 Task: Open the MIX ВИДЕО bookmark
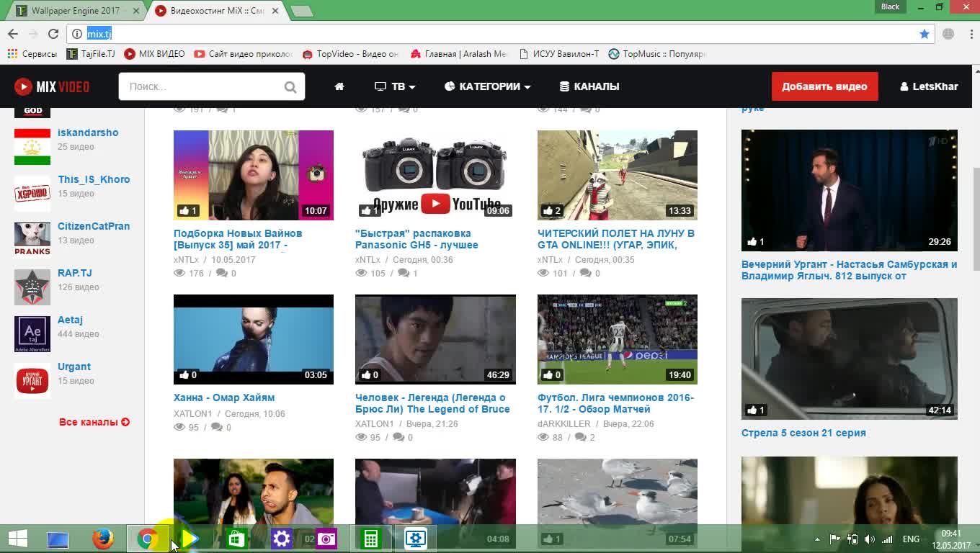(154, 54)
